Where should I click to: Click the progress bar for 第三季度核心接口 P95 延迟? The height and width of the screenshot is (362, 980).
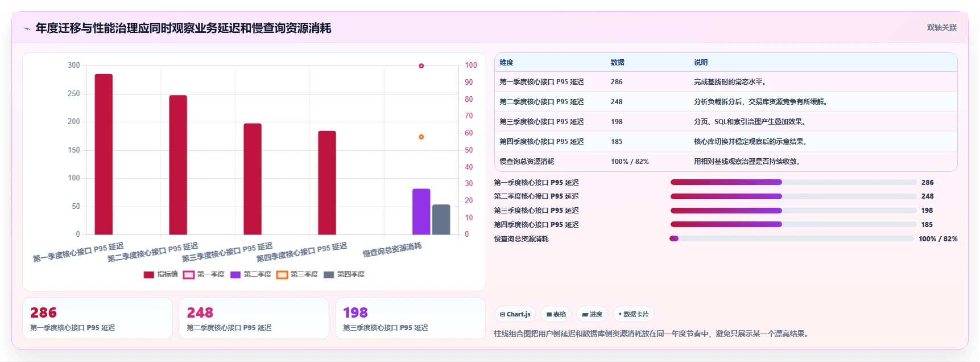pyautogui.click(x=793, y=211)
